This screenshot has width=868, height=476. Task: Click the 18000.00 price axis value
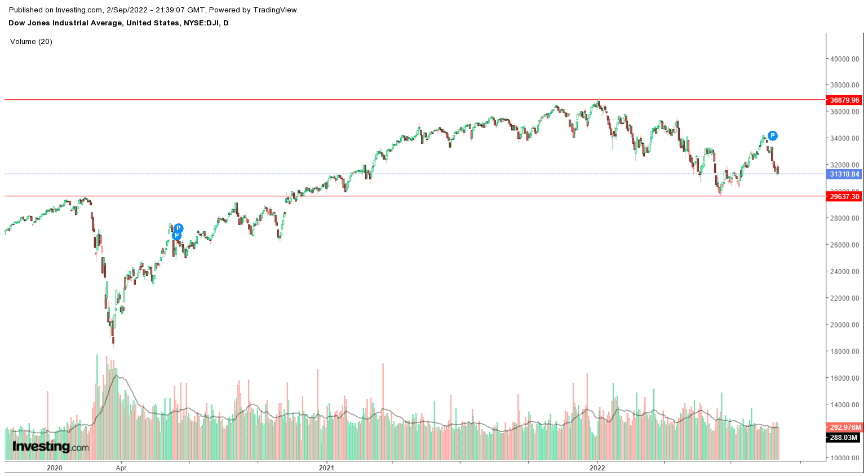pos(844,352)
